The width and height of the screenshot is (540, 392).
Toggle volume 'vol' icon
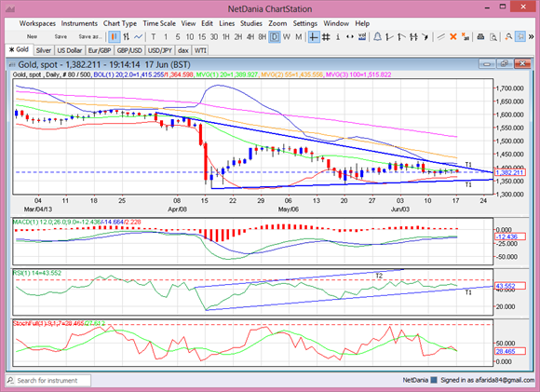coord(362,37)
